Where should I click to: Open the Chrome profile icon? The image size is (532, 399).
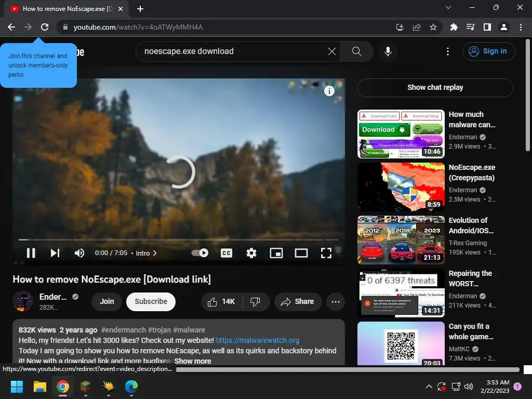504,27
